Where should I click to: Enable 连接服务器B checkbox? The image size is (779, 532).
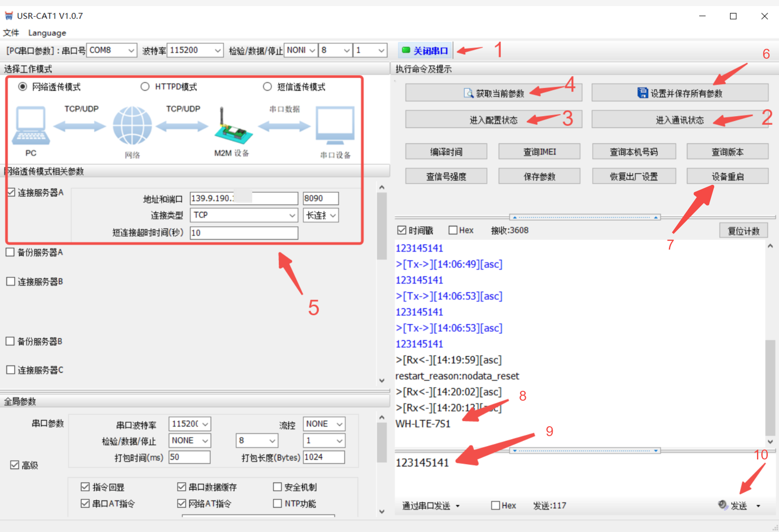tap(11, 282)
